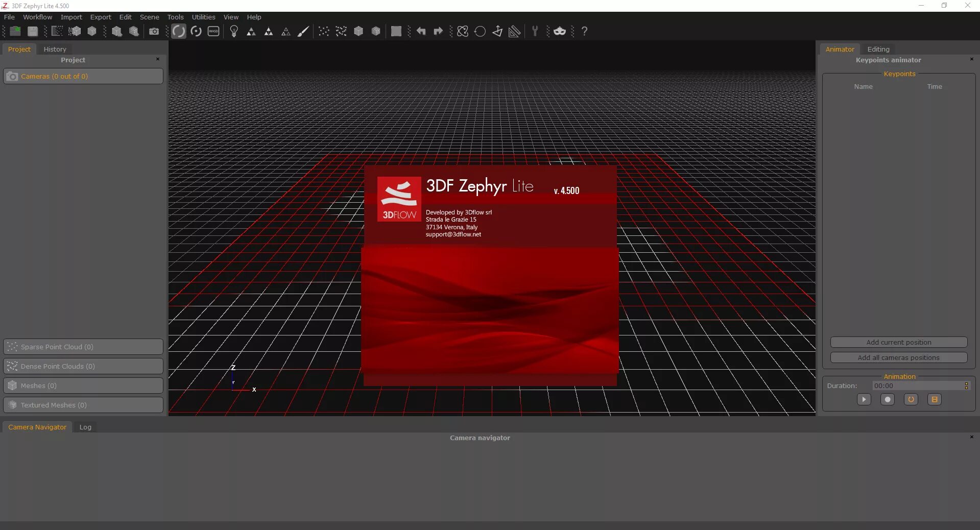Select the Project tab
This screenshot has width=980, height=530.
(19, 49)
